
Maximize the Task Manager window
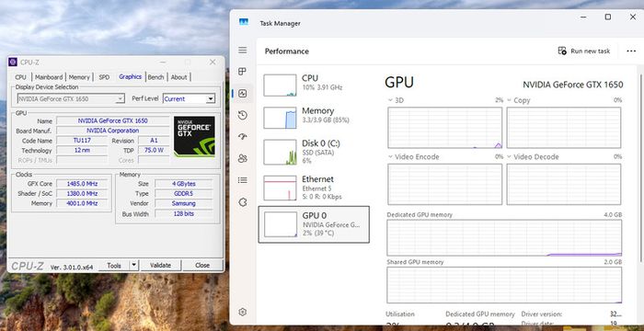[x=608, y=17]
